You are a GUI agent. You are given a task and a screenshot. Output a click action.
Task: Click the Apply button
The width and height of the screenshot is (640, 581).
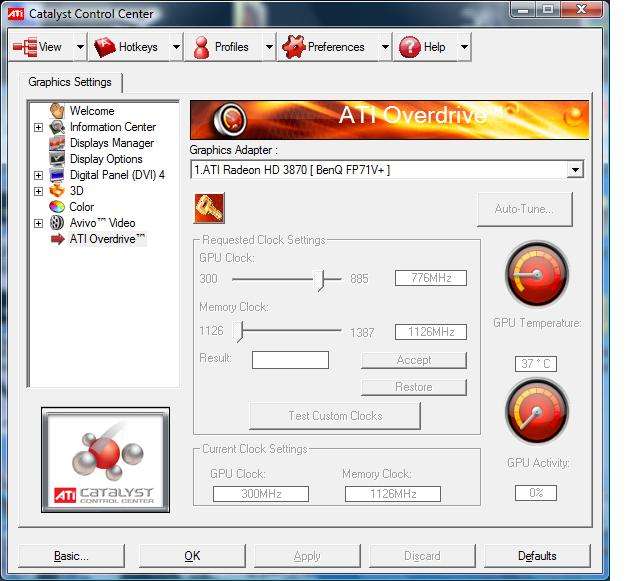click(307, 556)
